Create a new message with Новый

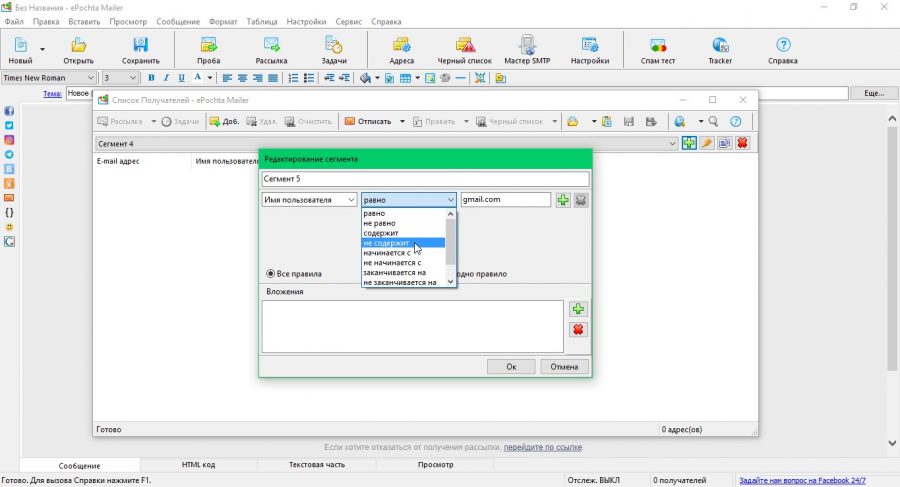pos(20,51)
